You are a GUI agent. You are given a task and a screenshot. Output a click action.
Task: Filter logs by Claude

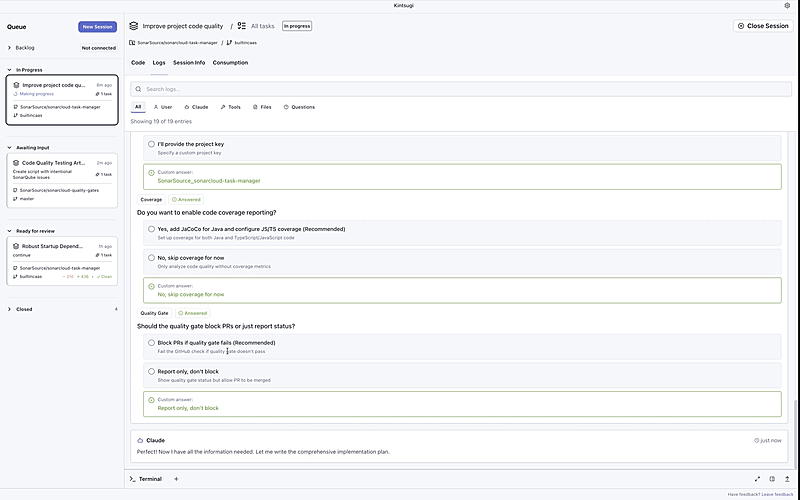point(196,107)
